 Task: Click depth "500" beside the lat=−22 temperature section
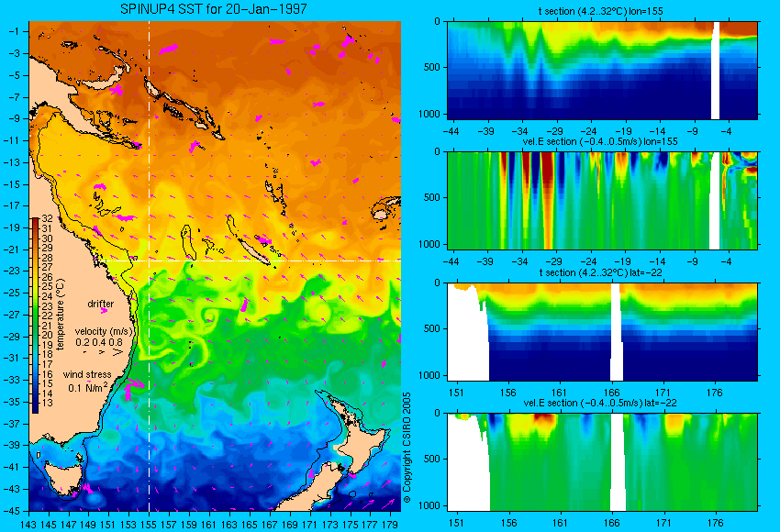(x=432, y=328)
